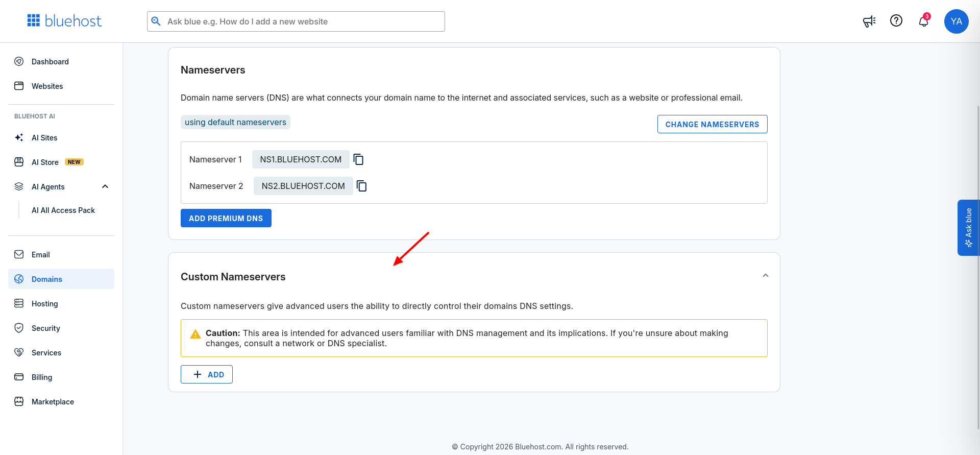Screen dimensions: 980x455
Task: Click the caution warning triangle icon
Action: 195,334
